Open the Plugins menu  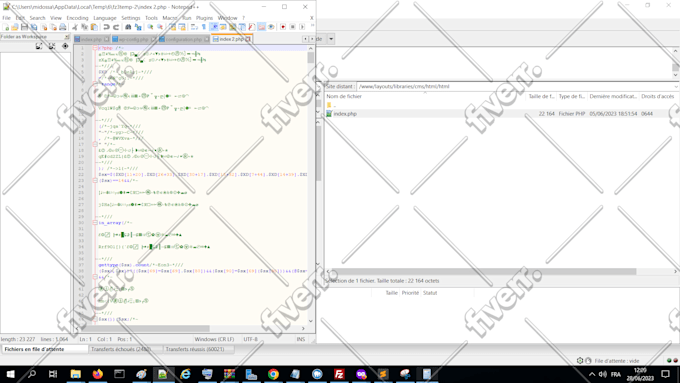(x=204, y=18)
